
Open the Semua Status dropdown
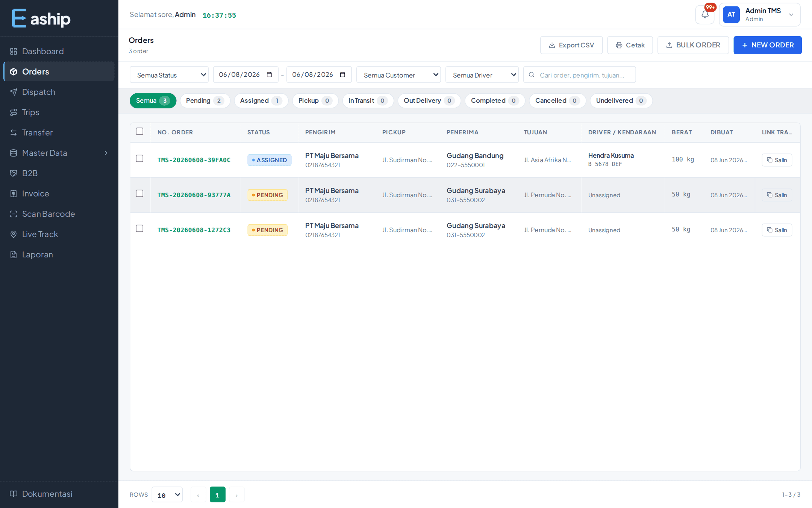click(x=169, y=75)
